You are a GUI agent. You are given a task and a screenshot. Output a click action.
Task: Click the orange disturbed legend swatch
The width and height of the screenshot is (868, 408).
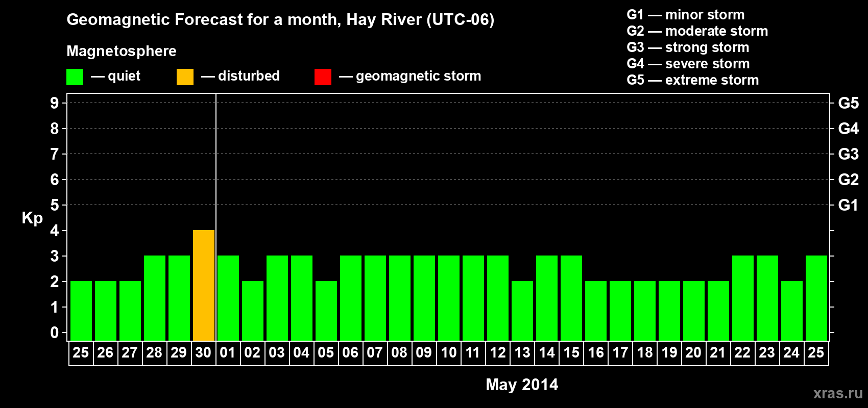185,77
